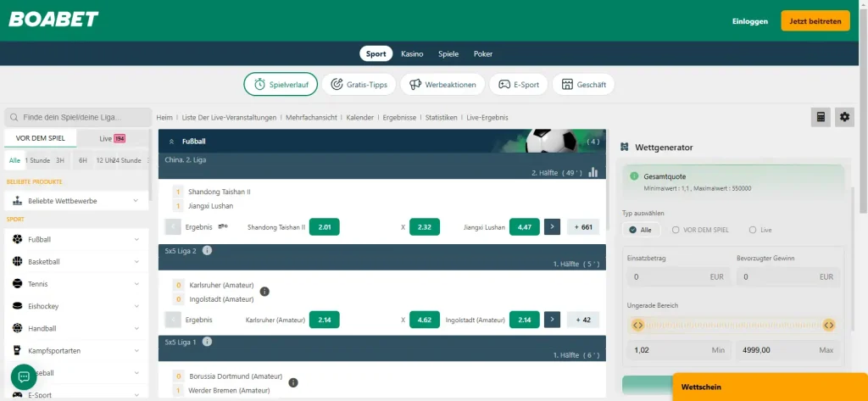Screen dimensions: 868x401
Task: Expand the Handball sidebar chevron
Action: [x=136, y=328]
